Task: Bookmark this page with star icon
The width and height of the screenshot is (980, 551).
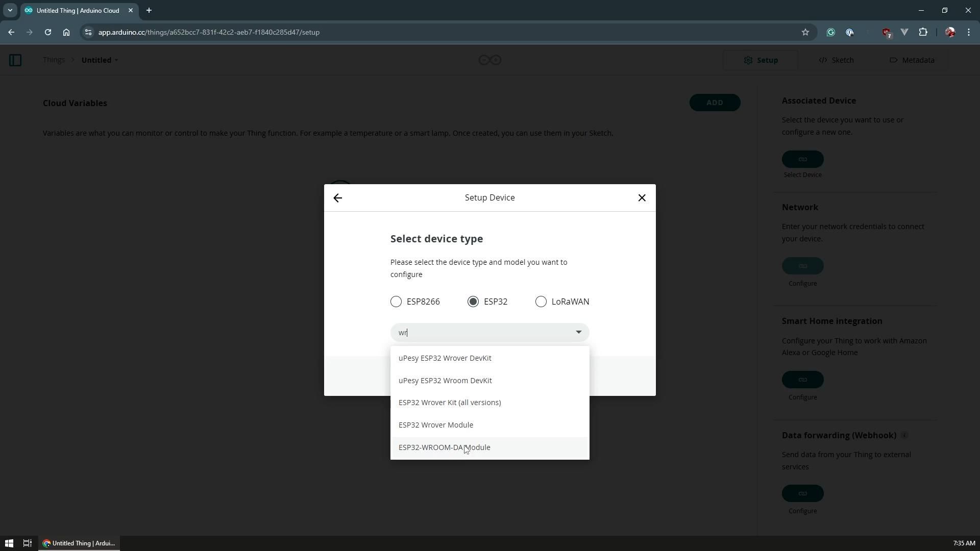Action: point(805,32)
